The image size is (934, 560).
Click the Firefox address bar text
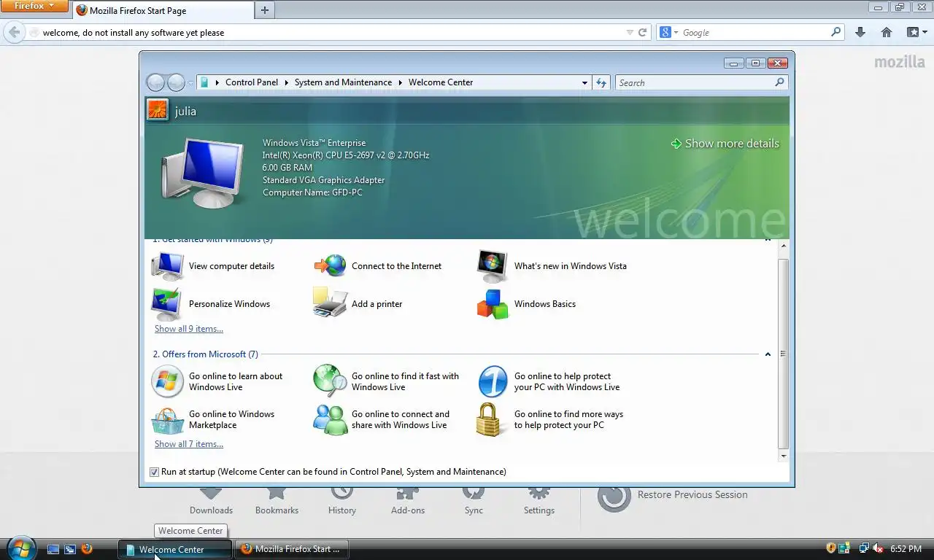click(x=134, y=32)
